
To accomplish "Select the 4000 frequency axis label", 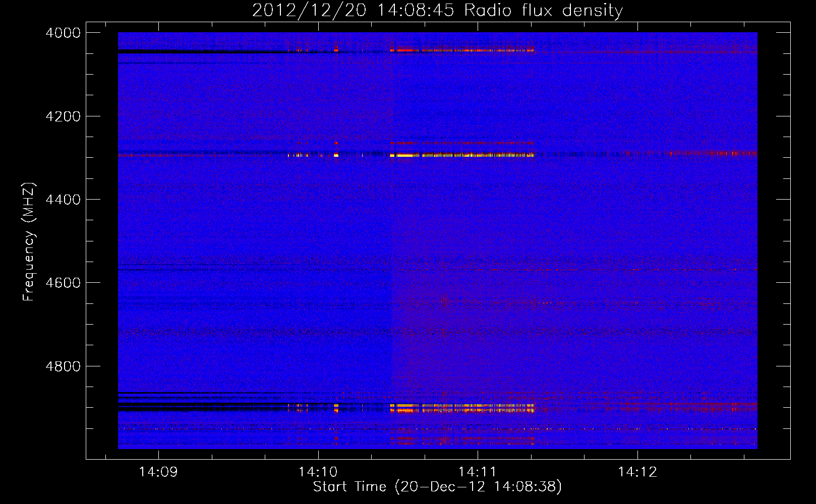I will tap(63, 33).
